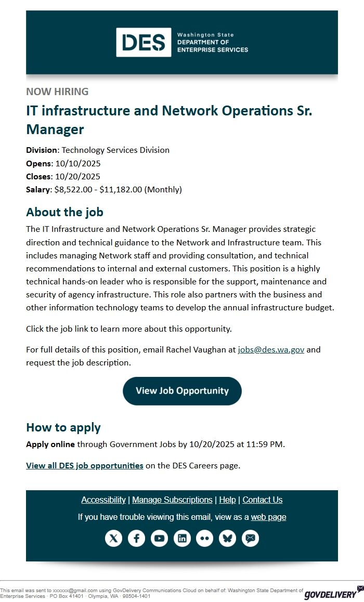Viewport: 364px width, 602px height.
Task: Visit the LinkedIn icon link
Action: point(182,539)
